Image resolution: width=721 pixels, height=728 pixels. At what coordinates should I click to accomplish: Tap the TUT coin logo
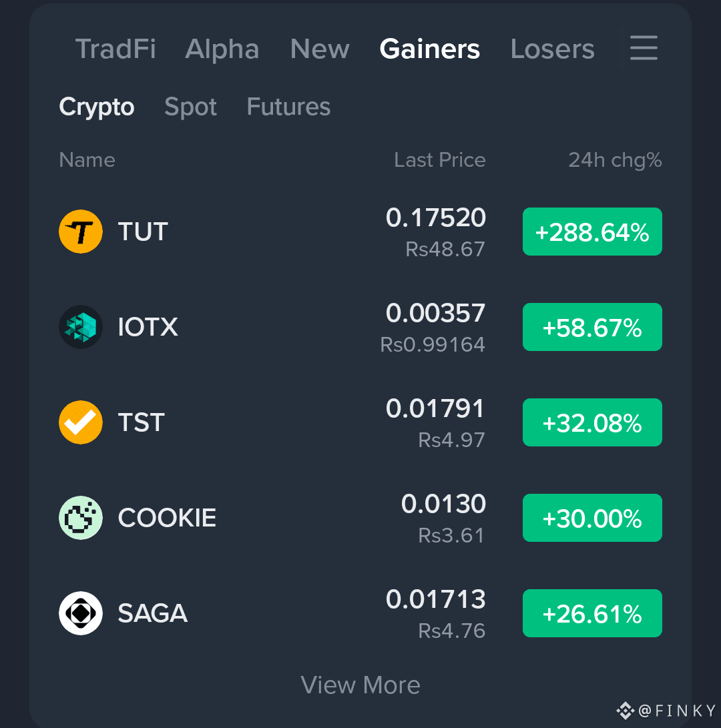(x=81, y=232)
